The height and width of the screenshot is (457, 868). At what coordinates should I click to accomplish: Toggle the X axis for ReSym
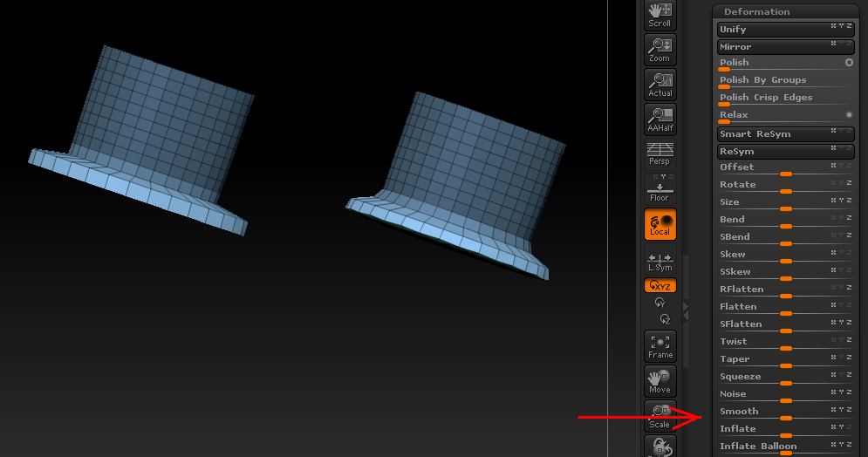coord(833,148)
